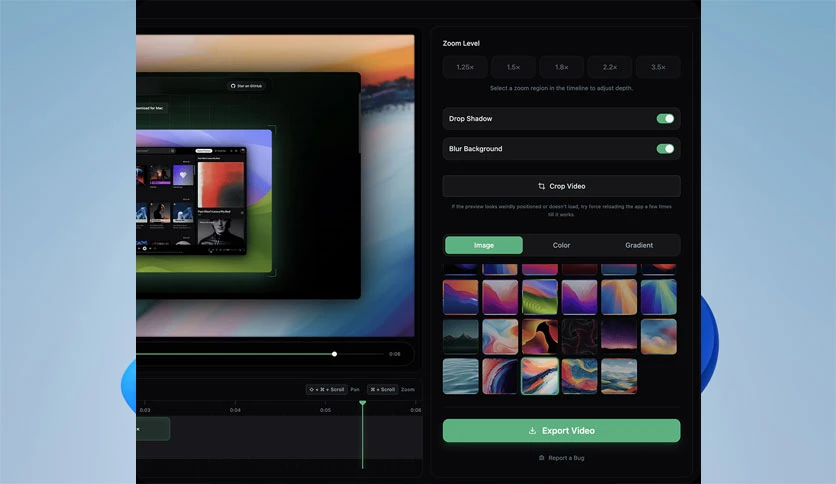Pick the green-blue light rays wallpaper
Image resolution: width=836 pixels, height=484 pixels.
pyautogui.click(x=658, y=297)
